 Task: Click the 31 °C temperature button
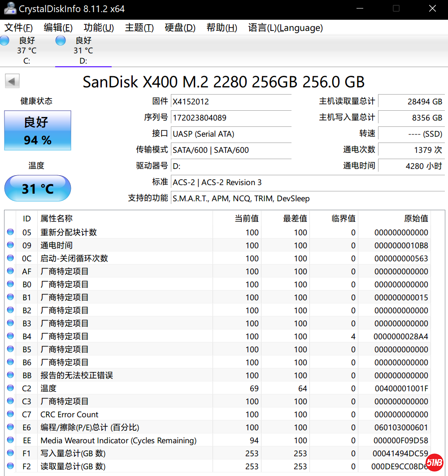(x=38, y=188)
